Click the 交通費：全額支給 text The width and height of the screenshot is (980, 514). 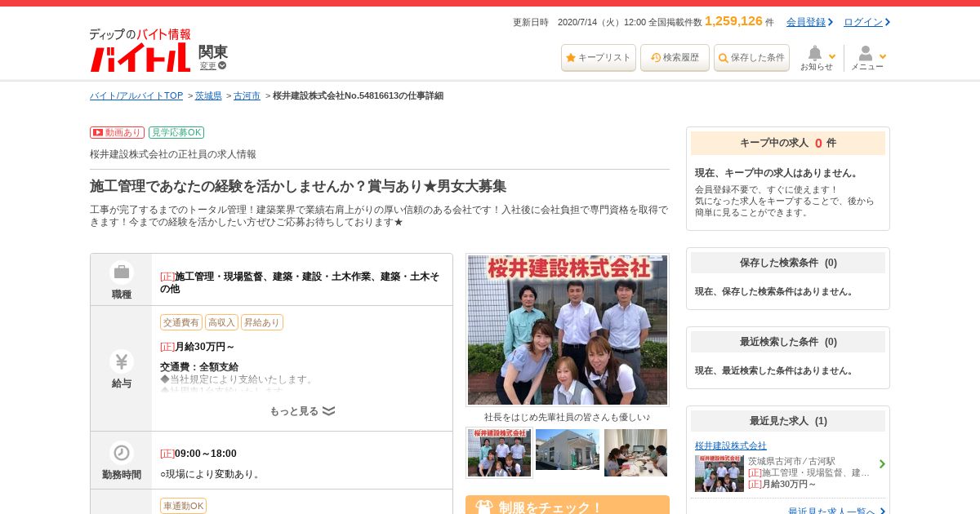(199, 367)
